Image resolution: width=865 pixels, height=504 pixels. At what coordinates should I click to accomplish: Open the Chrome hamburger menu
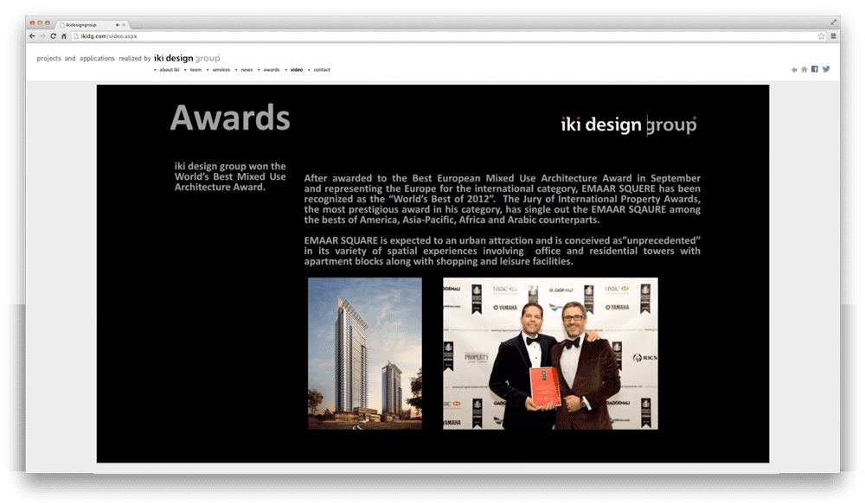pyautogui.click(x=833, y=36)
